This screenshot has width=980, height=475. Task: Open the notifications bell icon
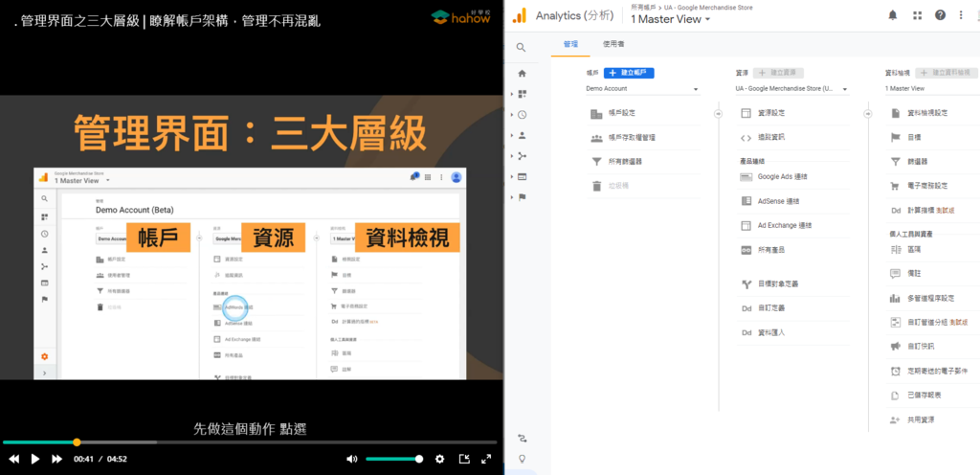point(893,15)
